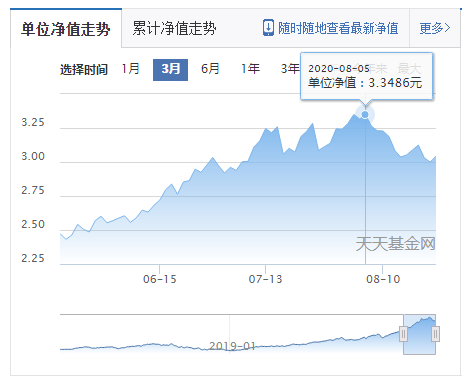
Task: Click the 2.25 axis value label
Action: 33,258
